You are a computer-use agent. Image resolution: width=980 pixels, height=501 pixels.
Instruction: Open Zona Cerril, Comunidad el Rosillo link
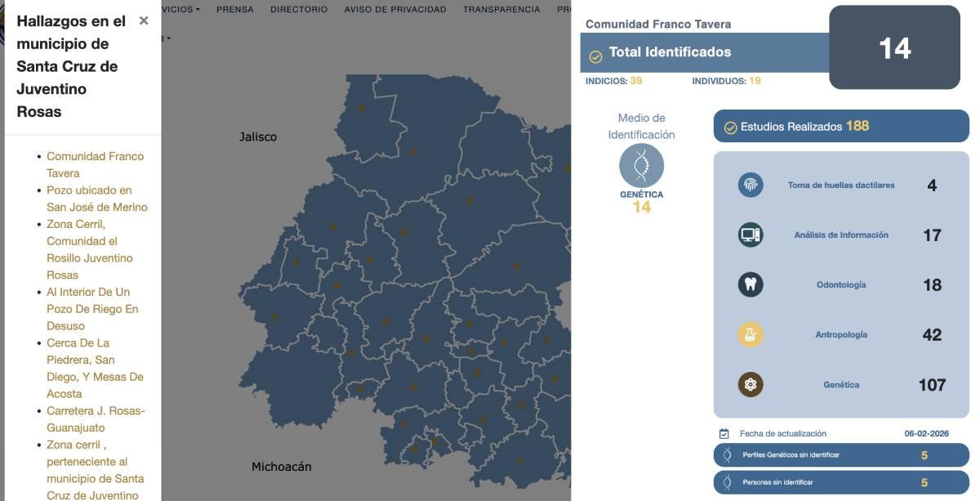tap(90, 249)
